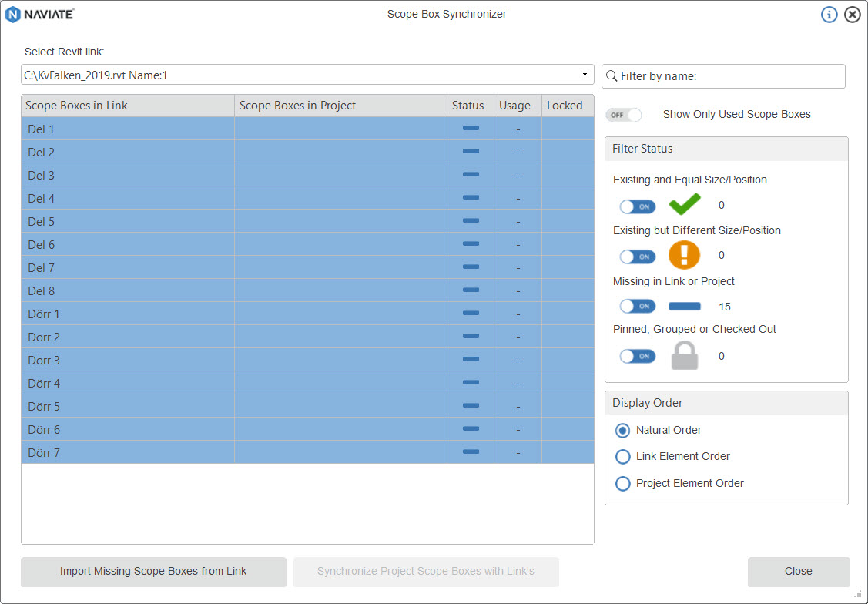The height and width of the screenshot is (604, 868).
Task: Click the status dash icon for Del 1
Action: tap(471, 129)
